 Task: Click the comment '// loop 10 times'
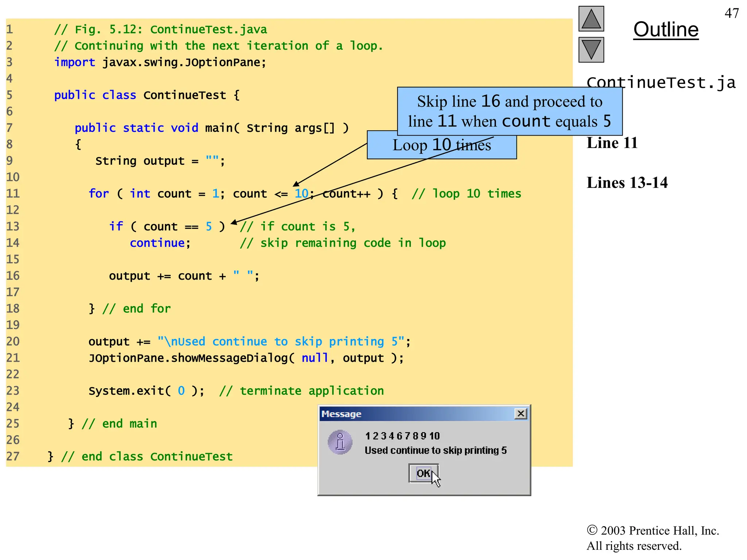coord(467,194)
